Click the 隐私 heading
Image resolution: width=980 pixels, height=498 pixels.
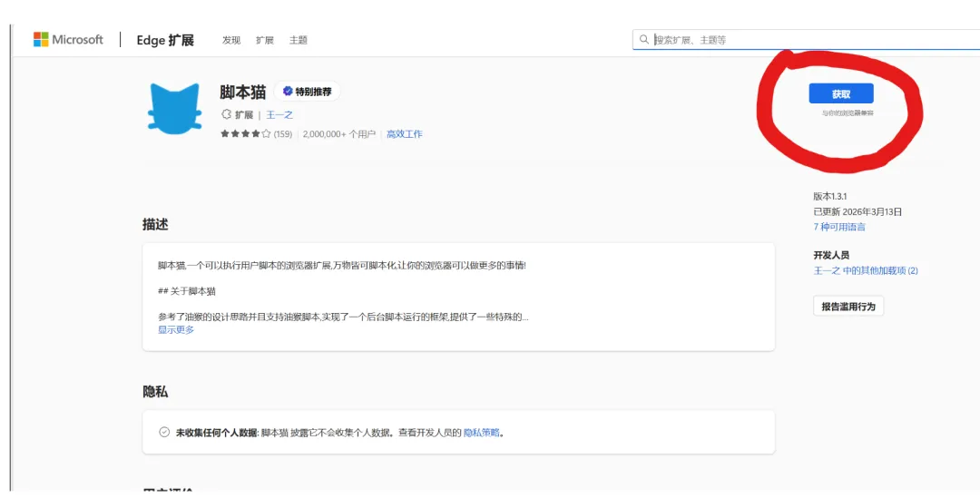[155, 392]
